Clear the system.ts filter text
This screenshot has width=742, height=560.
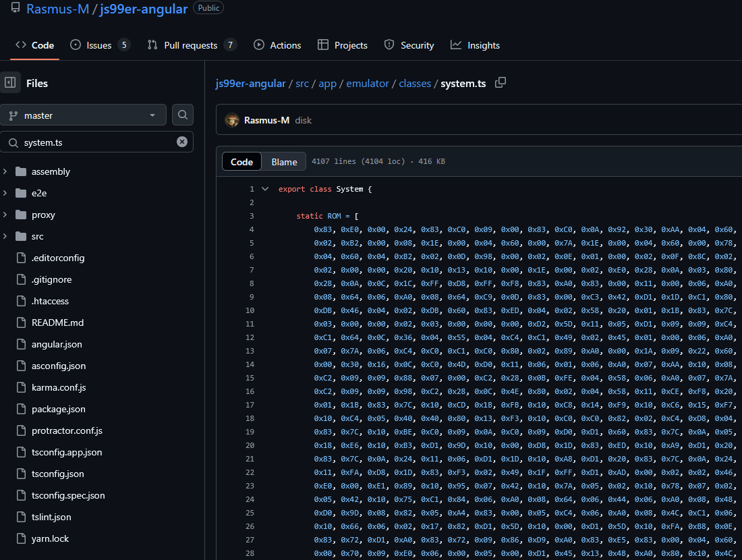click(182, 142)
